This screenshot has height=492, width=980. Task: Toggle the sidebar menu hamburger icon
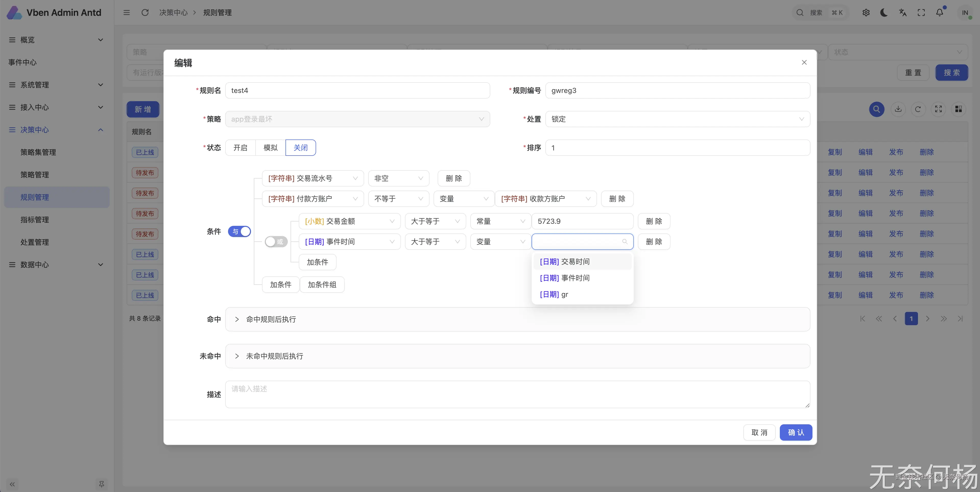127,13
